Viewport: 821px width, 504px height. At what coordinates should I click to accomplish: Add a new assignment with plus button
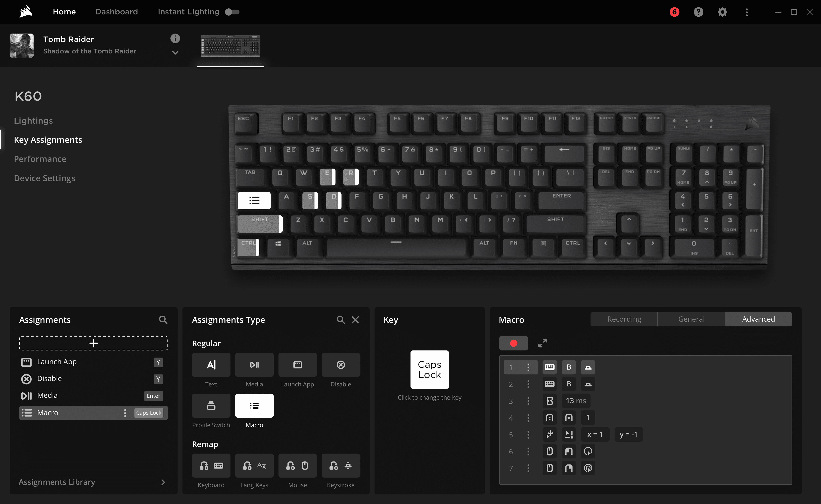click(93, 343)
